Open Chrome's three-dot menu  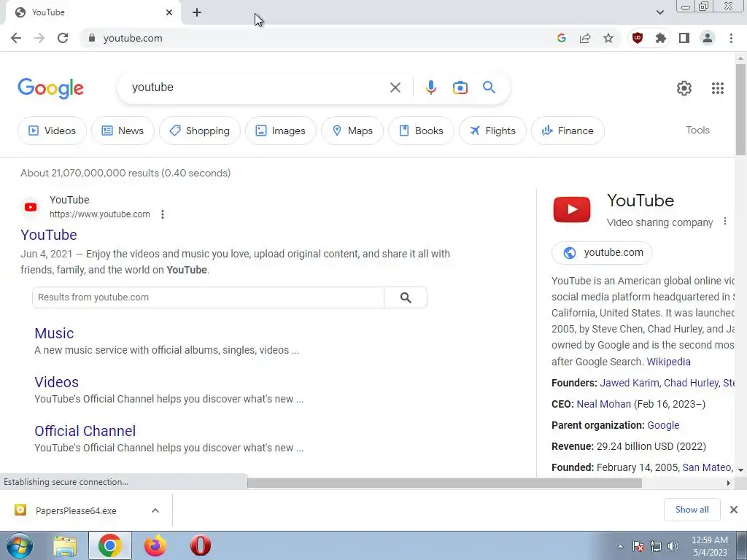click(731, 38)
